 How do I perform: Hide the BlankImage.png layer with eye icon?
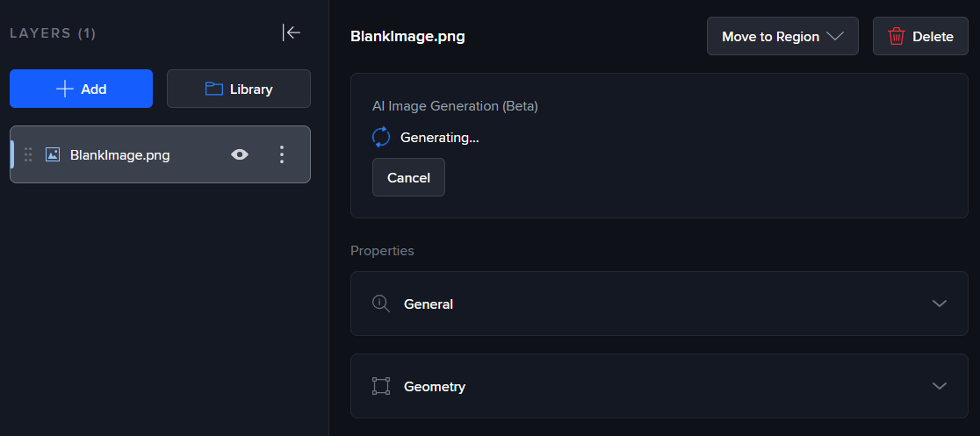coord(239,154)
